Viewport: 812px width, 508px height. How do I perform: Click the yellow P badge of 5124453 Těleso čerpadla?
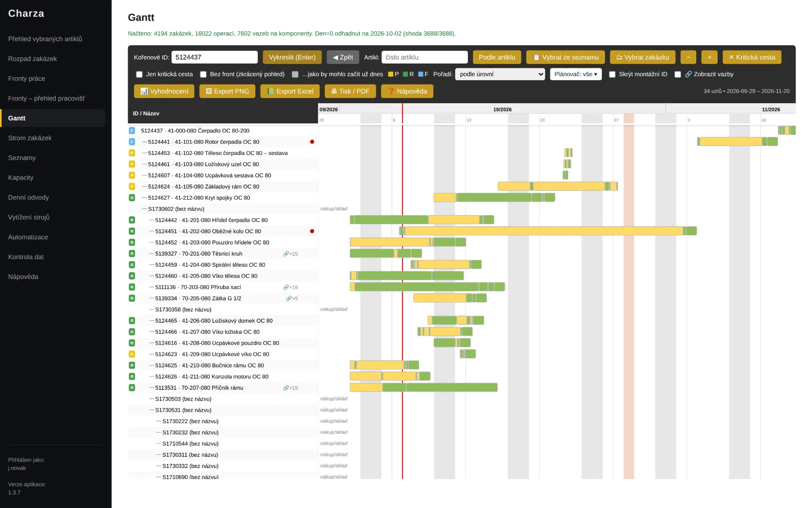pos(132,153)
